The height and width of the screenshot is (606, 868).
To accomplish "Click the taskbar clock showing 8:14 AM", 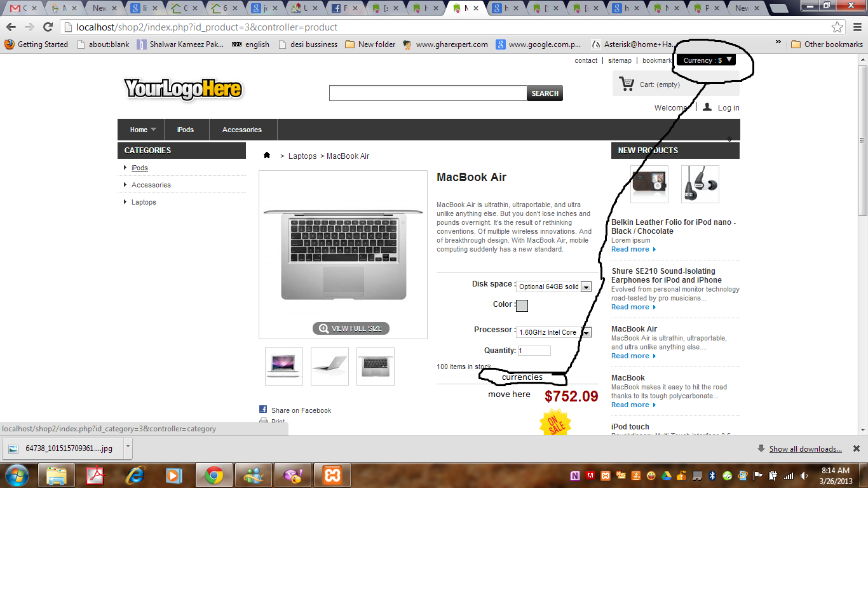I will point(836,476).
